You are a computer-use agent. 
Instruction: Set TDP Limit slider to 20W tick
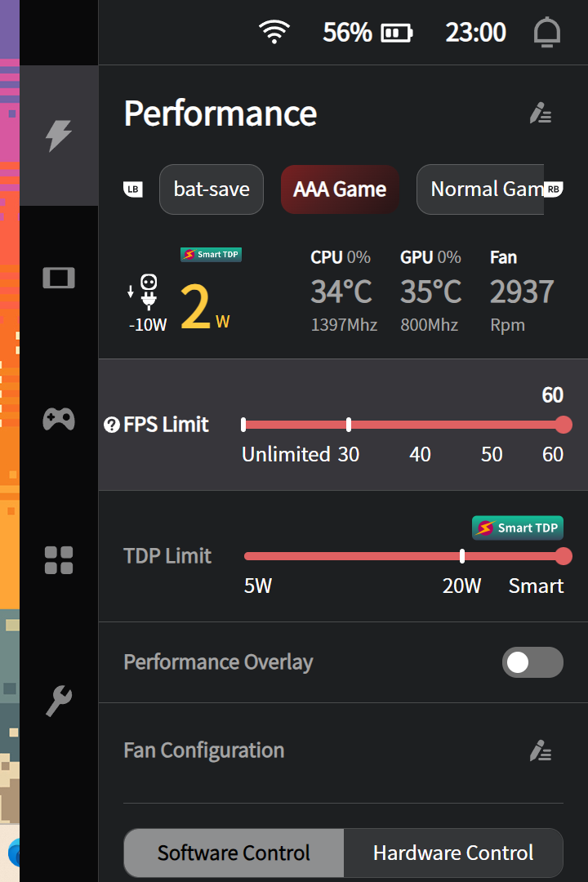(462, 556)
